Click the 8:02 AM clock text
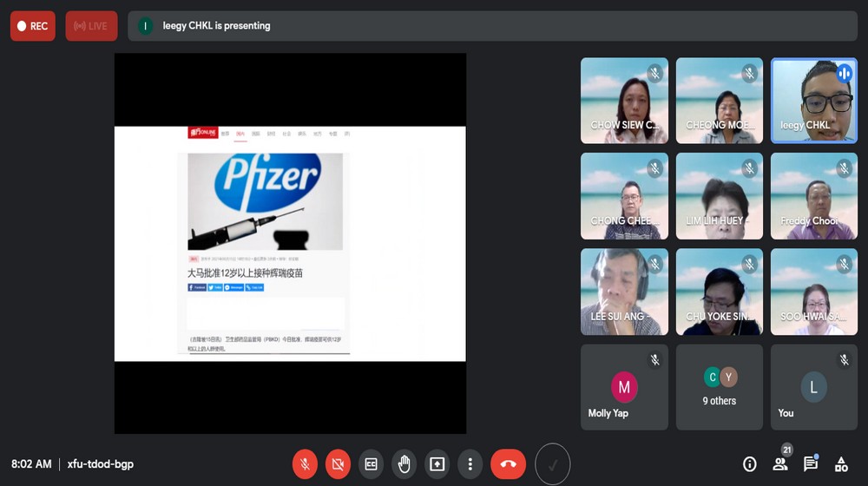Image resolution: width=868 pixels, height=486 pixels. [x=31, y=463]
